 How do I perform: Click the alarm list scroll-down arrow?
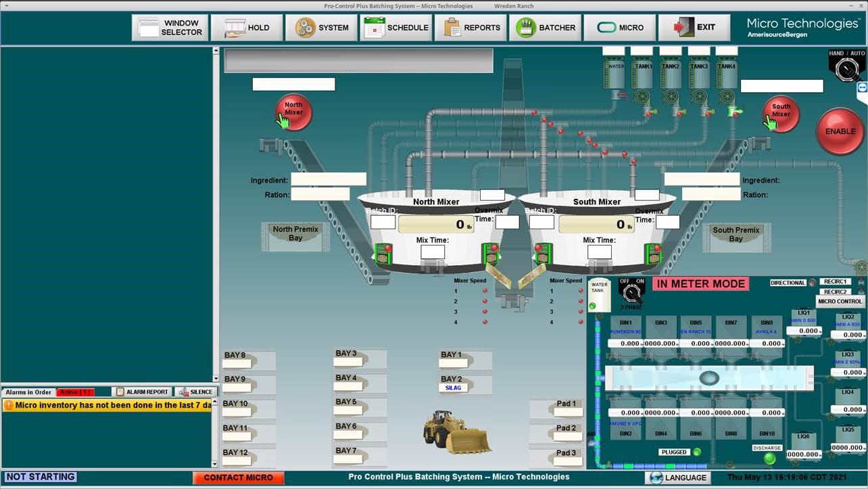point(216,463)
